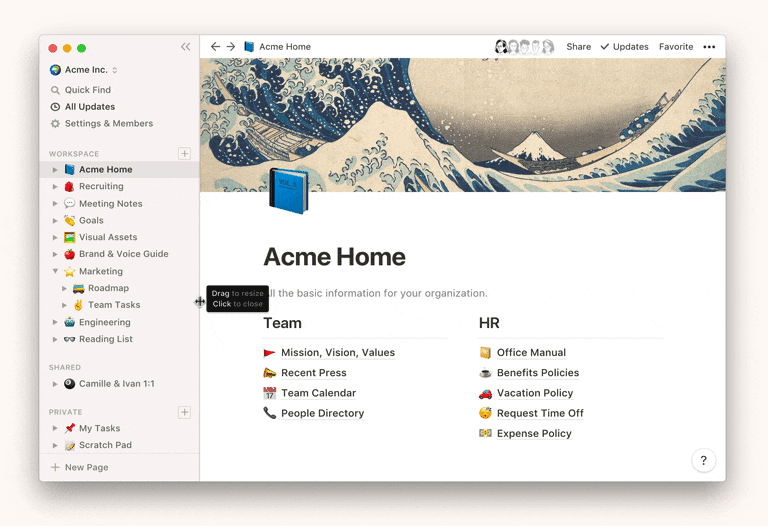The width and height of the screenshot is (768, 526).
Task: Collapse the Marketing page arrow
Action: (x=55, y=271)
